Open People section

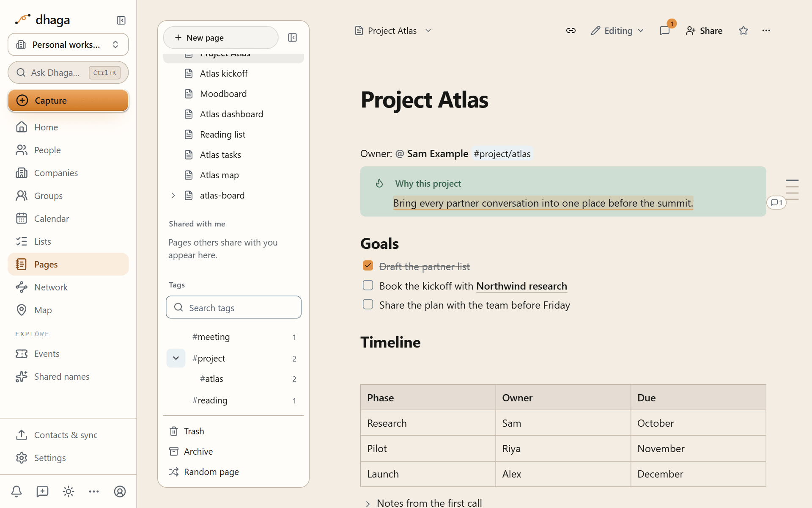click(x=68, y=150)
